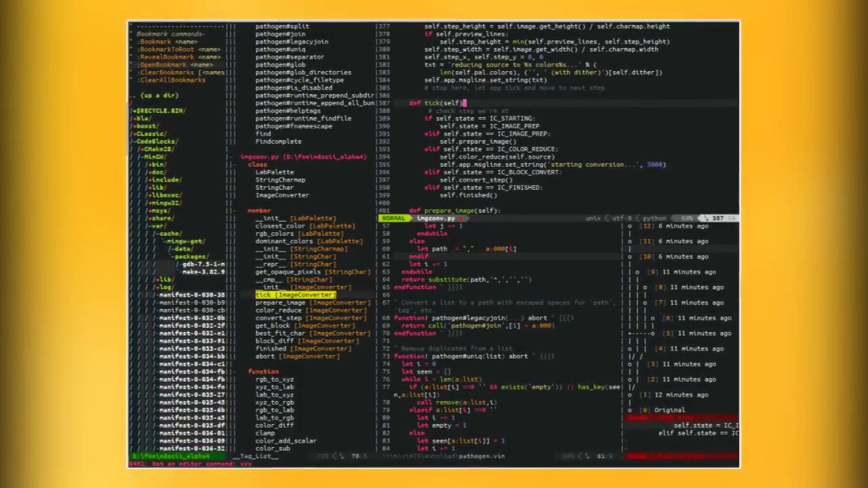Collapse the cache directory
The image size is (868, 488).
click(x=167, y=234)
